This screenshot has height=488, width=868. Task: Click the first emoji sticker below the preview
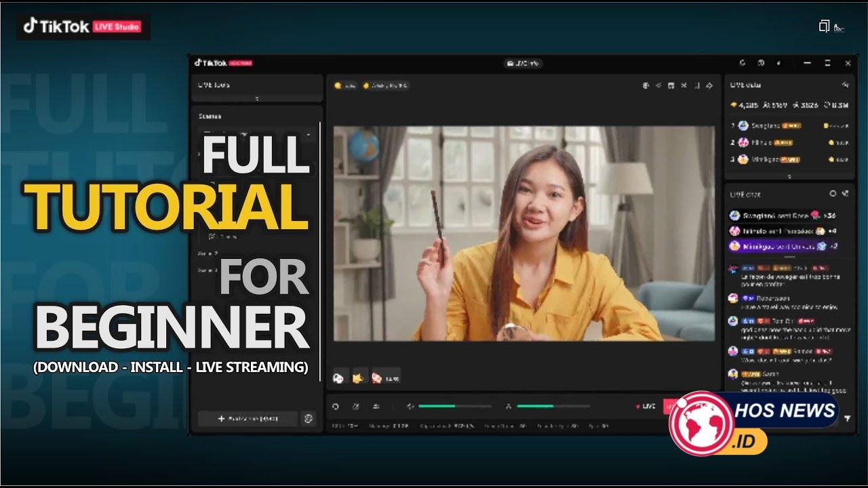(x=338, y=378)
